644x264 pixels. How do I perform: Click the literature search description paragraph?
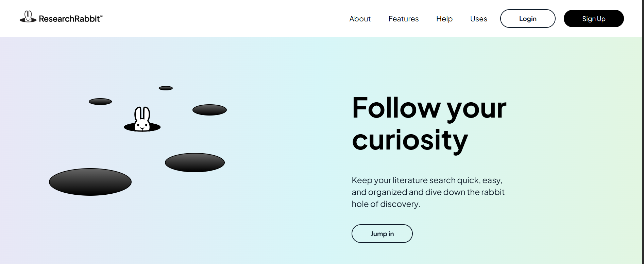click(x=428, y=192)
